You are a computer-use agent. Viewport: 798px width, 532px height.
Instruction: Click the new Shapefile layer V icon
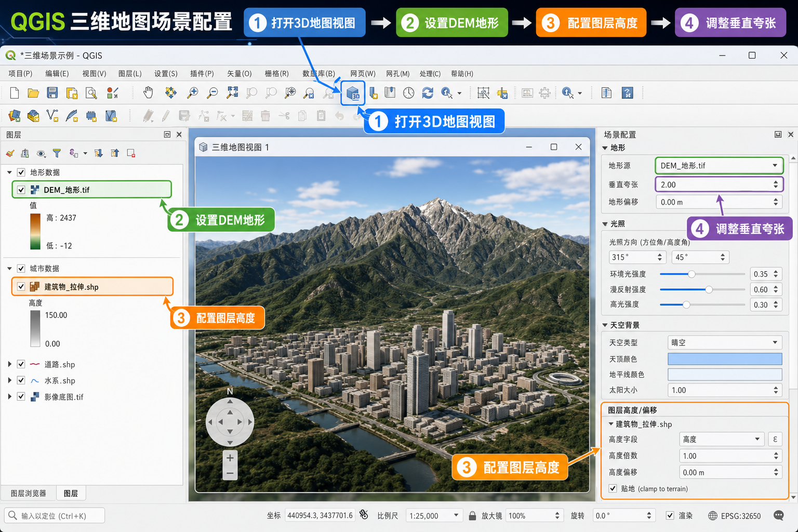52,115
